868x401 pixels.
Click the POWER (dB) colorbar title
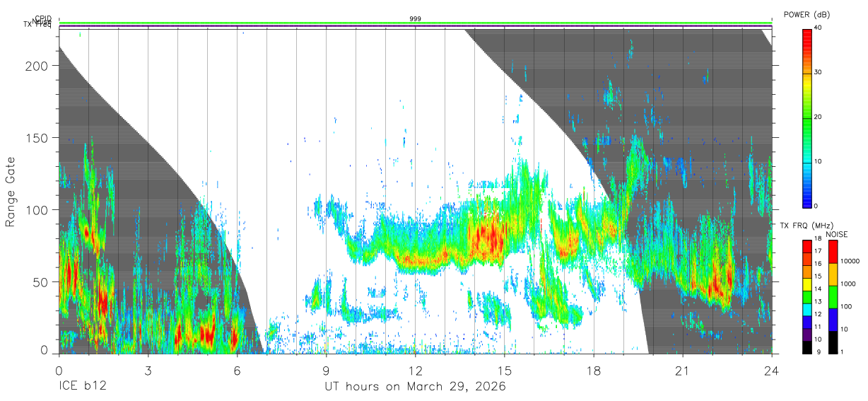807,15
